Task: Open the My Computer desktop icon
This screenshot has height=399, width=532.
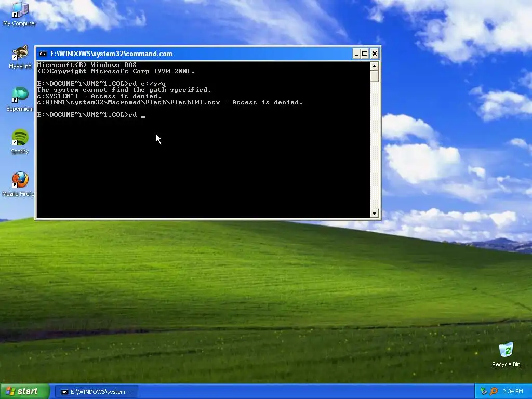Action: (x=20, y=14)
